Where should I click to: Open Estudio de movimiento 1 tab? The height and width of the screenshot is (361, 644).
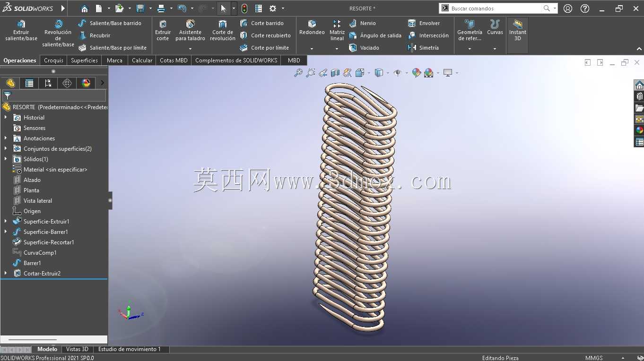(x=130, y=349)
